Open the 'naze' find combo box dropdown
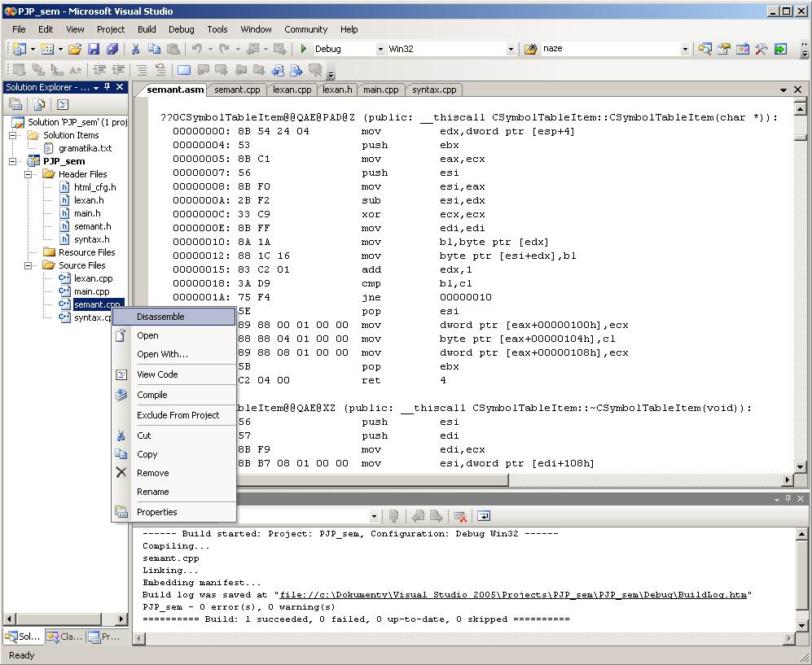This screenshot has height=665, width=812. tap(685, 49)
